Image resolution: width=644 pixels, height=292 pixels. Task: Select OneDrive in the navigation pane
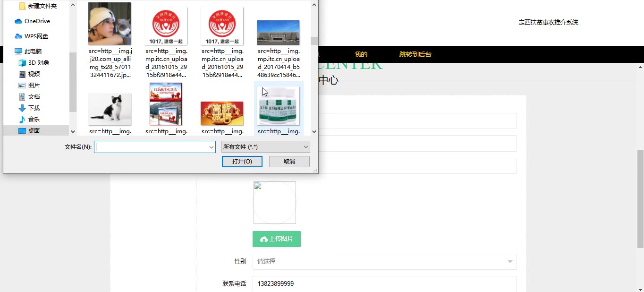coord(37,21)
